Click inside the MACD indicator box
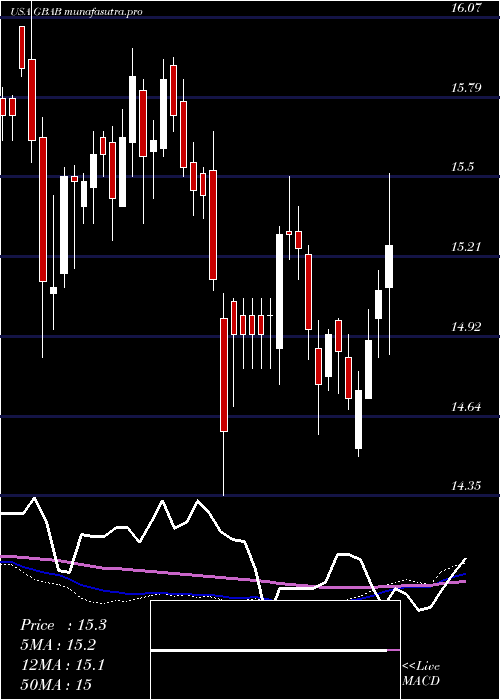 coord(275,650)
